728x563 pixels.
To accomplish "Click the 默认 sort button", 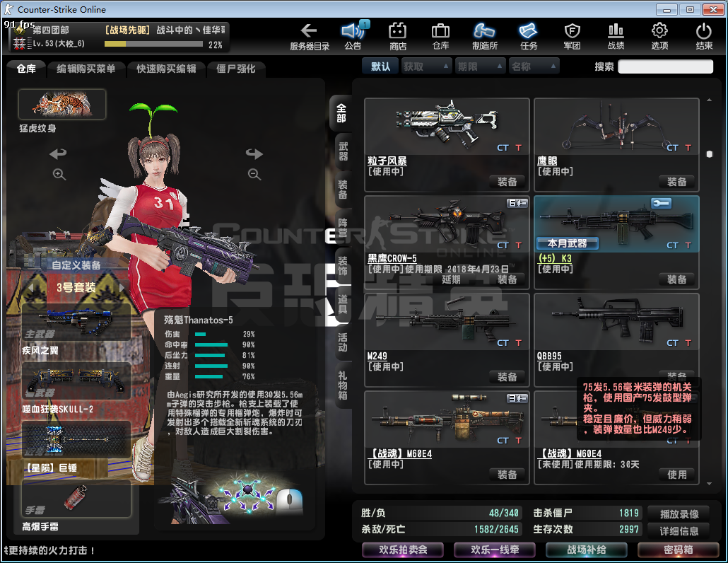I will point(380,66).
